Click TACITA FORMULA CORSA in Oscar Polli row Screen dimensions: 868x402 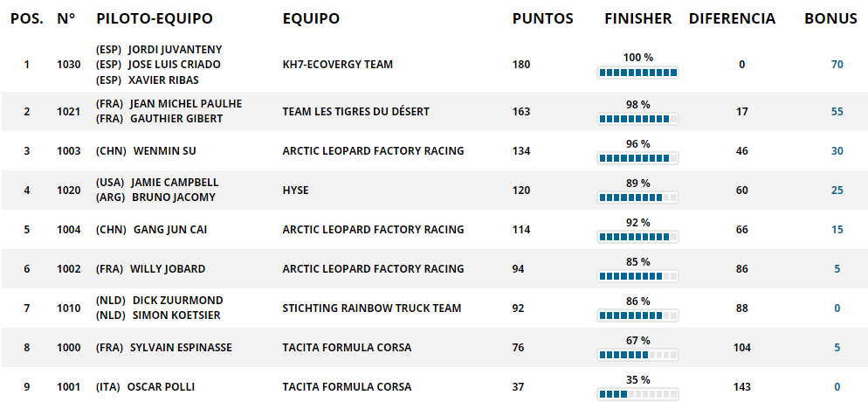(347, 387)
